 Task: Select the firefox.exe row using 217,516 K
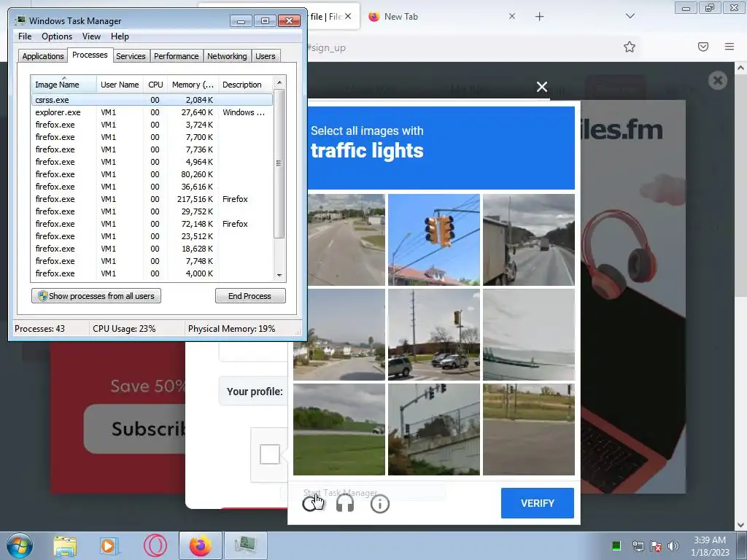click(152, 199)
